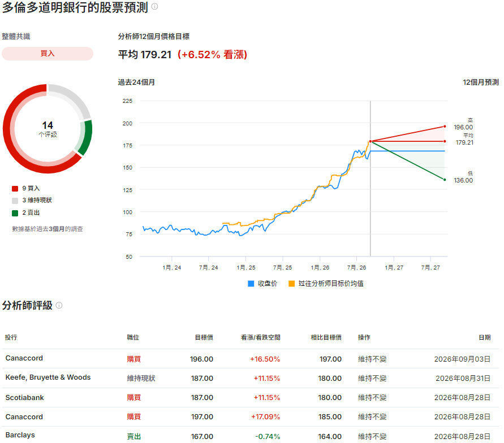The image size is (504, 443).
Task: Select high forecast point 196.00
Action: point(445,127)
